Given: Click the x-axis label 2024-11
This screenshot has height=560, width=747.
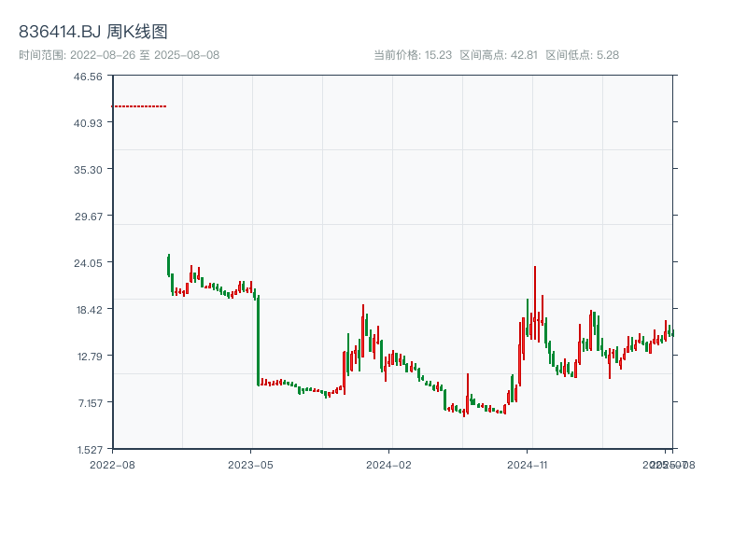Looking at the screenshot, I should point(527,465).
